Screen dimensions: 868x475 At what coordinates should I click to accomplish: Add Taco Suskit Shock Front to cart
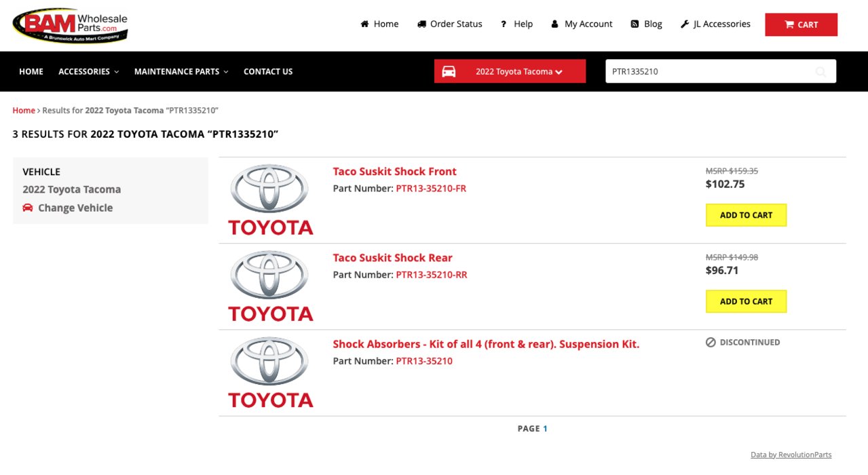pyautogui.click(x=746, y=215)
